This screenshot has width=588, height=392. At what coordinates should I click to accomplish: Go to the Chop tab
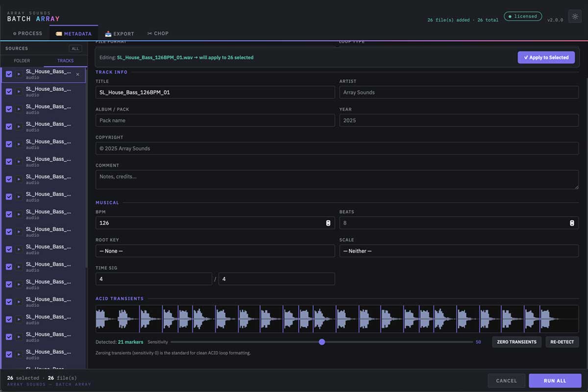click(x=158, y=33)
